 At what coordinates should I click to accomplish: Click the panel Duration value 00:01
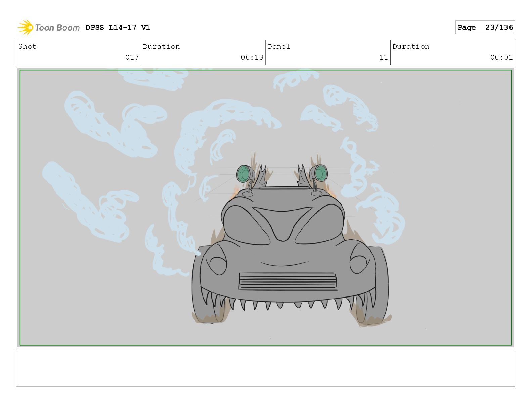pos(501,57)
